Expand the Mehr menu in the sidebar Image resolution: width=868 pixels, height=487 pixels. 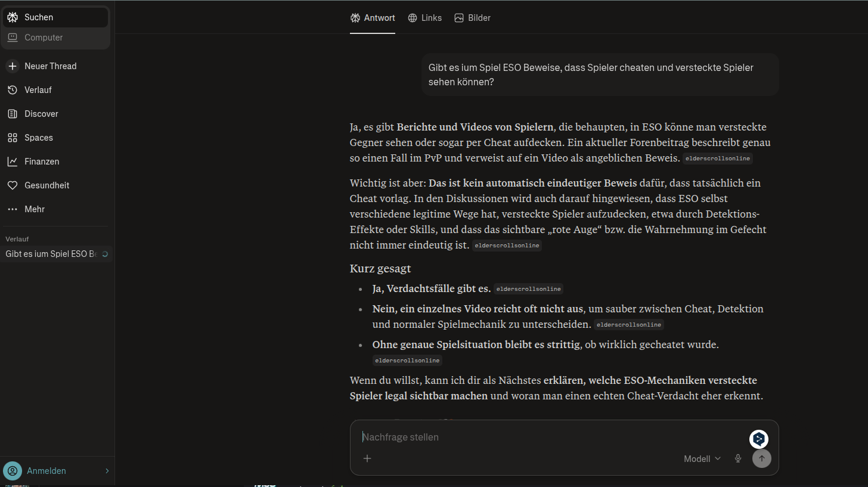(55, 209)
